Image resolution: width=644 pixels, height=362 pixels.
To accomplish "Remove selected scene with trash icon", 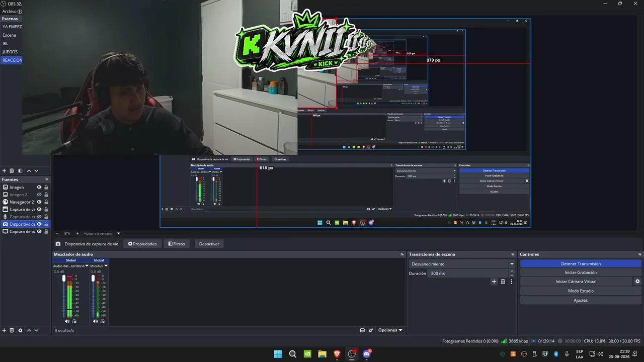I will (12, 171).
